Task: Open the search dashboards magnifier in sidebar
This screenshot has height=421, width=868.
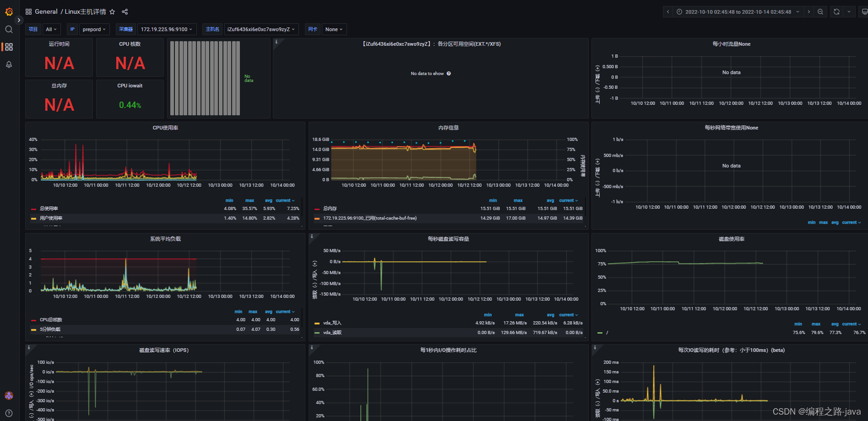Action: coord(9,29)
